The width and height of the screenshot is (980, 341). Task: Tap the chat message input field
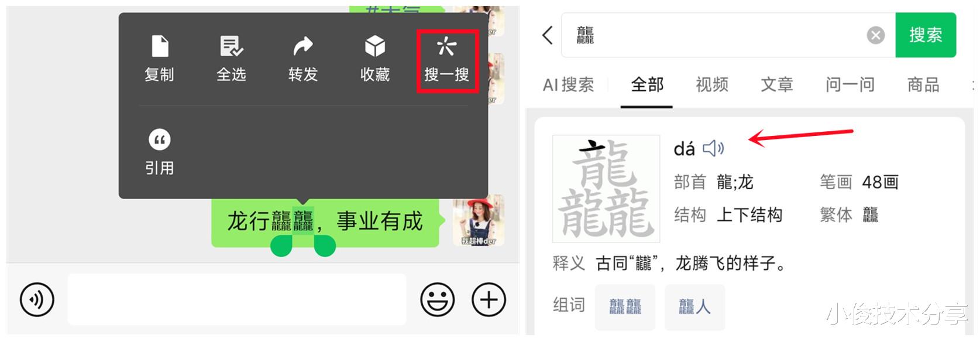pyautogui.click(x=237, y=299)
